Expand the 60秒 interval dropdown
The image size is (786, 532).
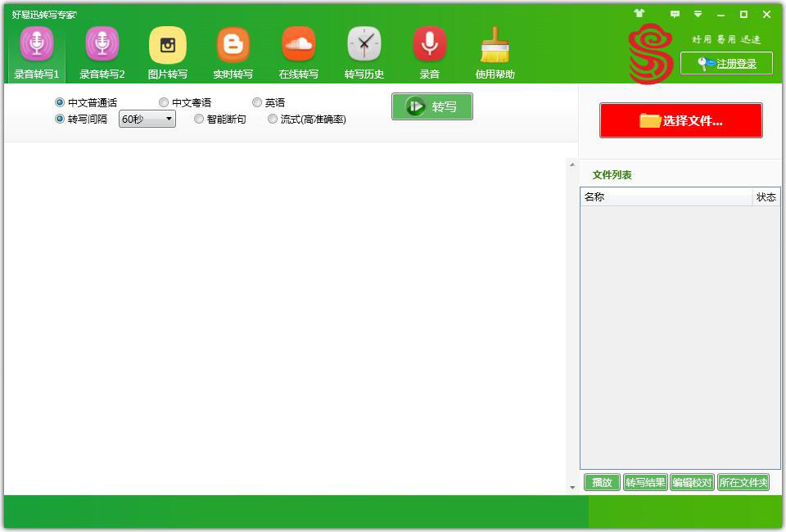[147, 119]
